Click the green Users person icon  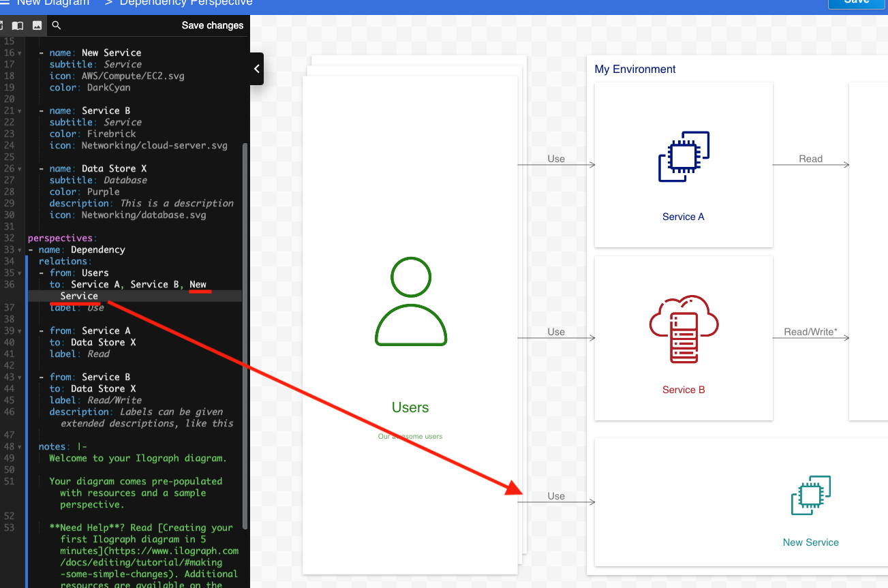click(410, 301)
